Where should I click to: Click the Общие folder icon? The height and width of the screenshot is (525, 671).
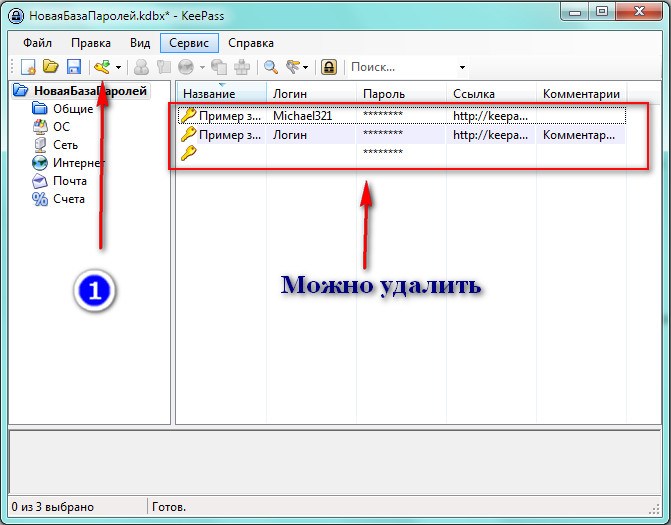coord(40,108)
